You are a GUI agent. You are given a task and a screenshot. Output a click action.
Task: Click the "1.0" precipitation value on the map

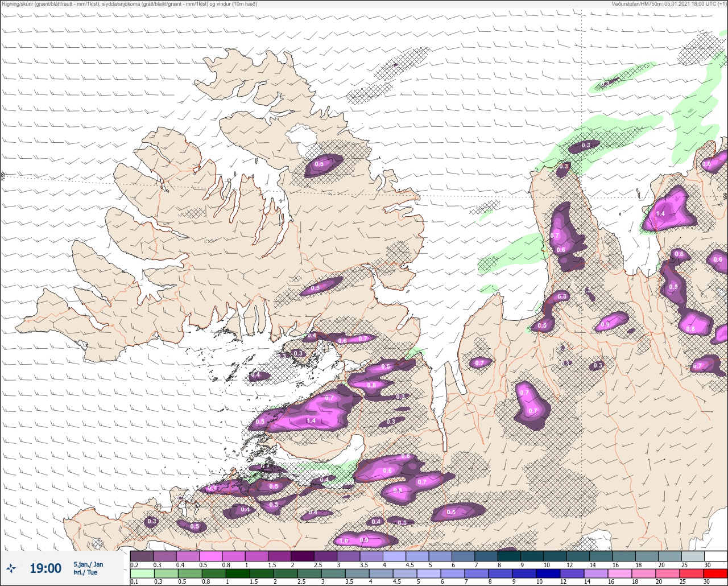[x=344, y=540]
